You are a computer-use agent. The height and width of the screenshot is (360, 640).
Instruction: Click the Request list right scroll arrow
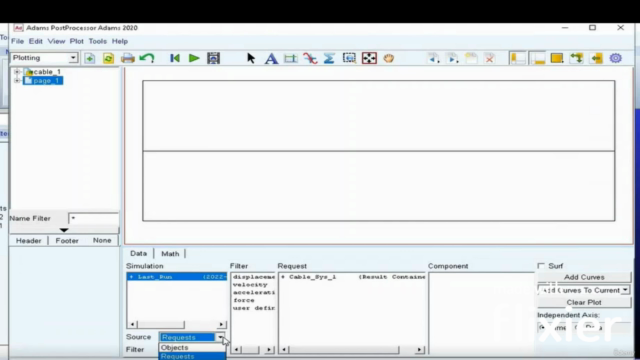coord(419,350)
